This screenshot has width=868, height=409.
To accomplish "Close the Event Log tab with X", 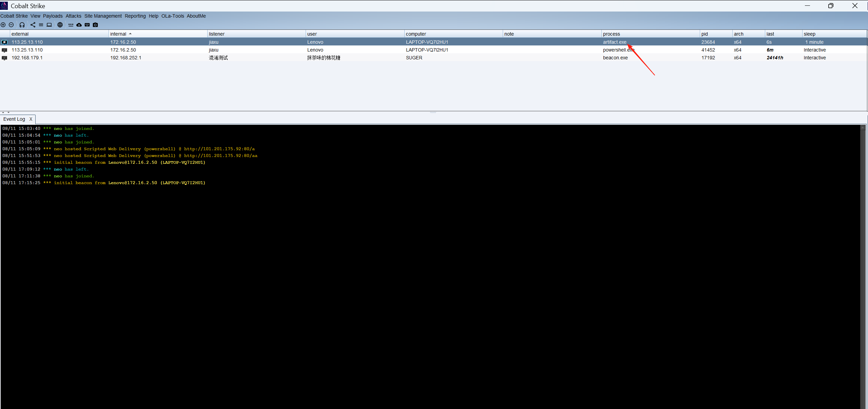I will coord(31,119).
